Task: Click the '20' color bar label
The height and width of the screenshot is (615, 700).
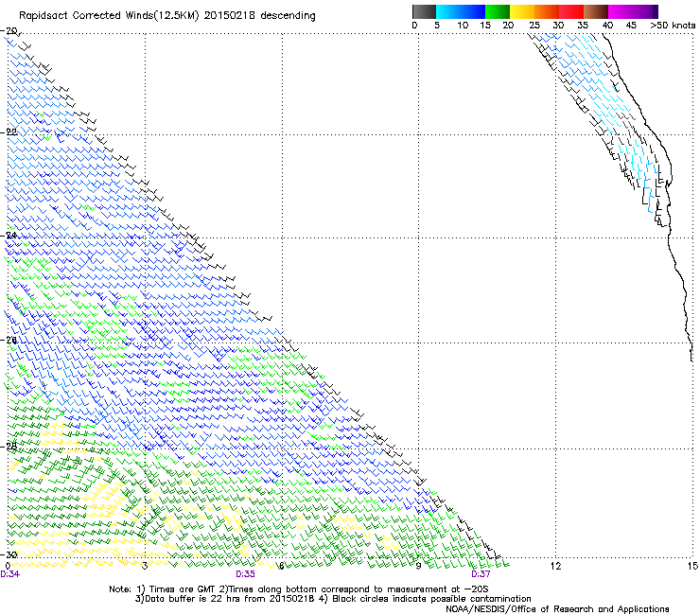Action: click(508, 26)
